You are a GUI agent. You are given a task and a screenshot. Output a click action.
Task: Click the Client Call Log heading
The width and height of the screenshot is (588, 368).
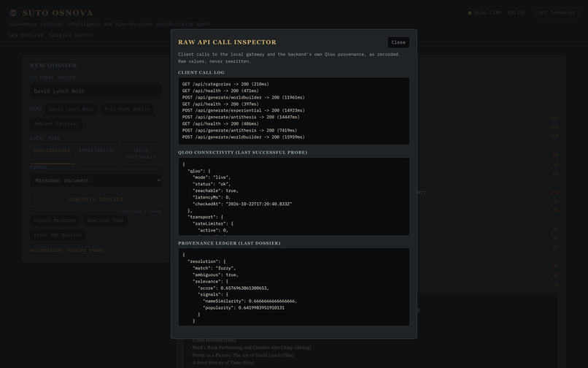pyautogui.click(x=201, y=72)
